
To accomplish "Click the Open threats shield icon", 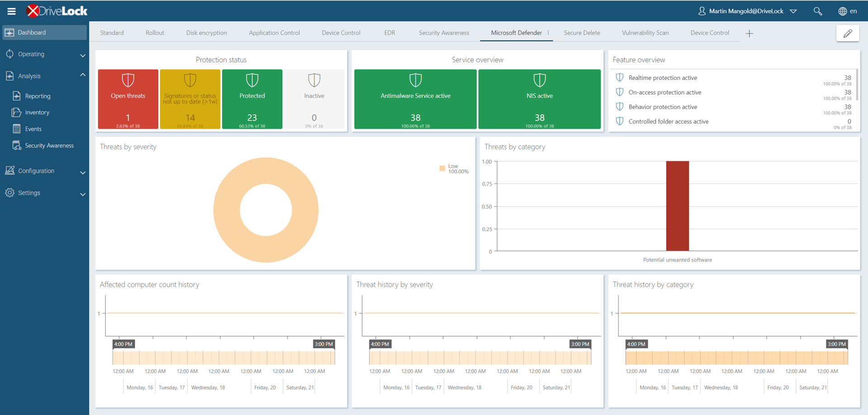I will pos(128,80).
